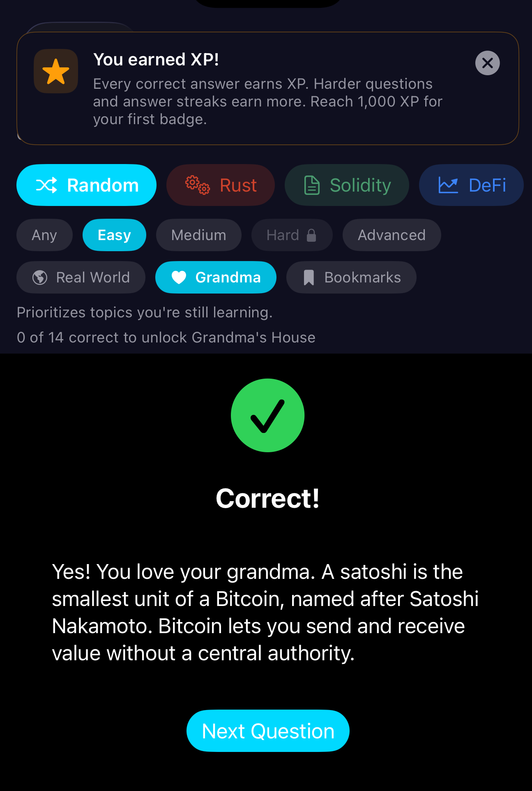Viewport: 532px width, 791px height.
Task: Tap the orange star XP icon
Action: click(56, 72)
